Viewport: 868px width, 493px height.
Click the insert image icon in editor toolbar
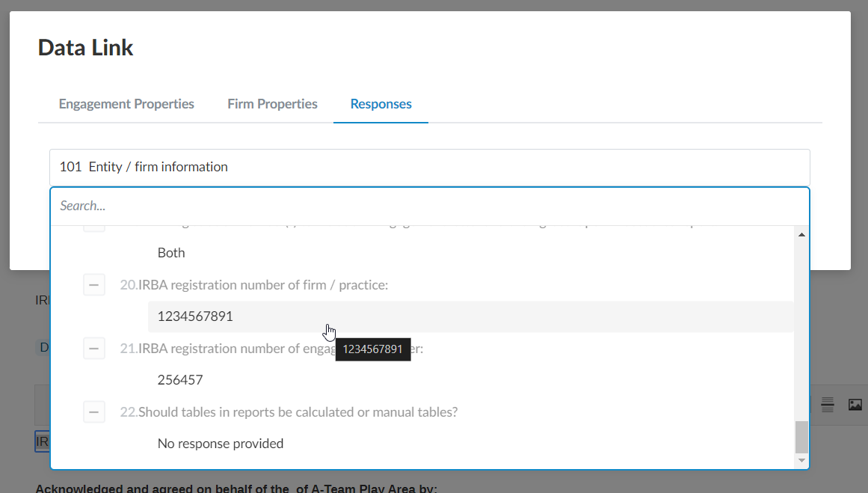click(855, 405)
